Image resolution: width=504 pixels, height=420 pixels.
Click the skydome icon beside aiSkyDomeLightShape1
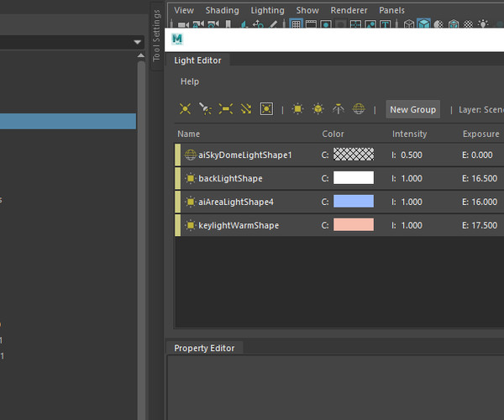pyautogui.click(x=191, y=155)
